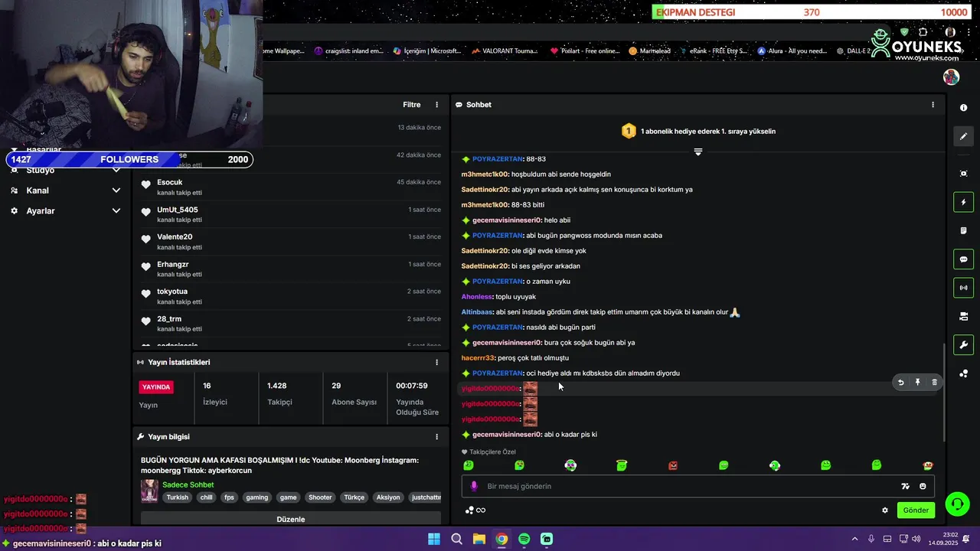Click the stream category thumbnail image
Image resolution: width=980 pixels, height=551 pixels.
(x=149, y=491)
